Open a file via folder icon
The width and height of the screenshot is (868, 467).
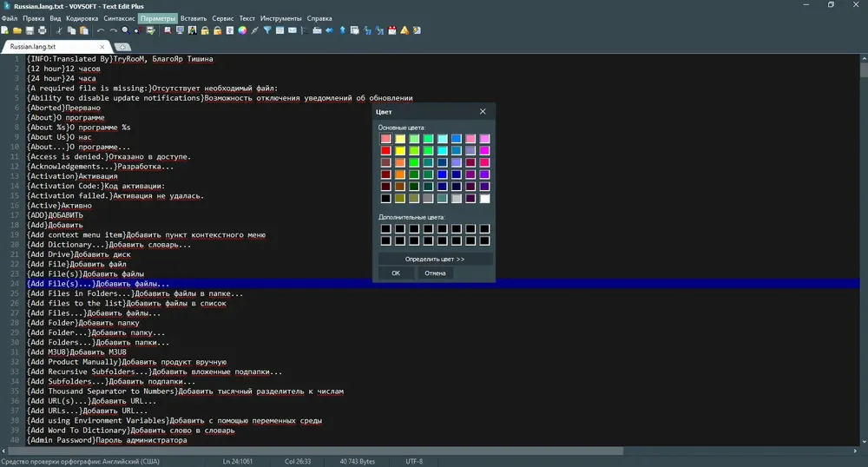pos(17,30)
